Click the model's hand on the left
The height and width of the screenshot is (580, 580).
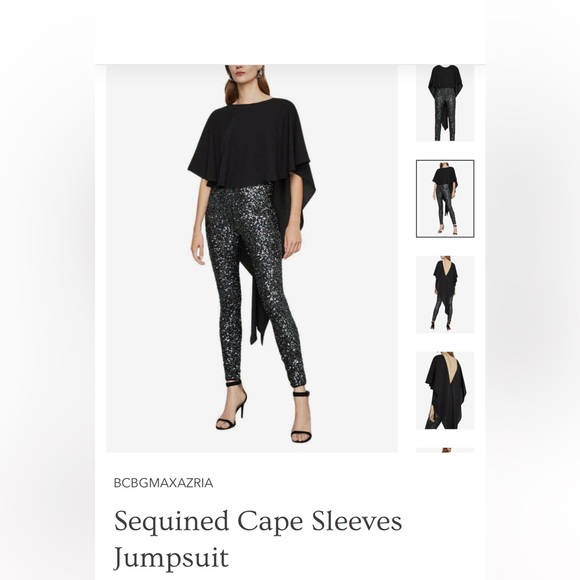coord(198,251)
